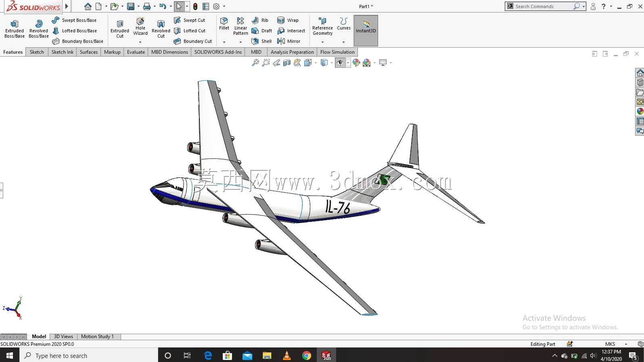Open Save dropdown arrow
The height and width of the screenshot is (362, 644).
tap(138, 6)
